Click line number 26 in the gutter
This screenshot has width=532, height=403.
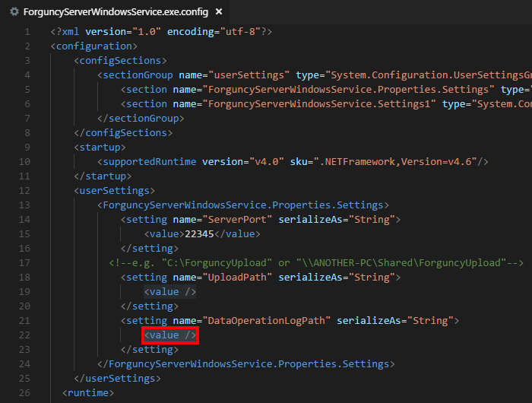(x=24, y=393)
